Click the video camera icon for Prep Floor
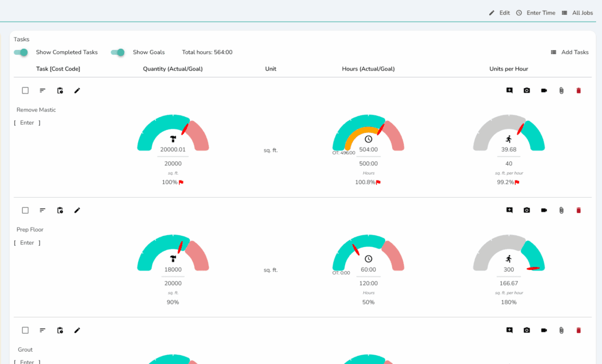 click(544, 211)
